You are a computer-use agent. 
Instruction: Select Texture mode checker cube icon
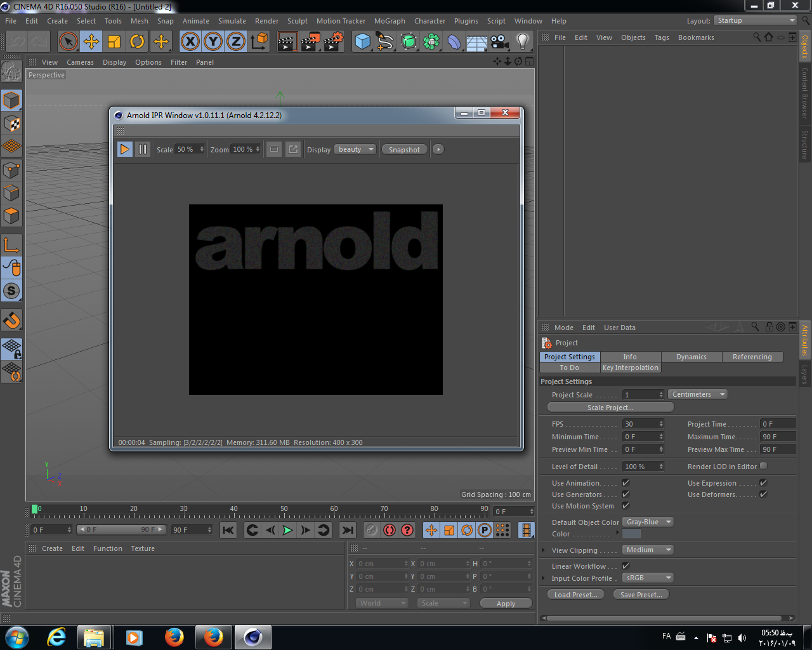11,124
